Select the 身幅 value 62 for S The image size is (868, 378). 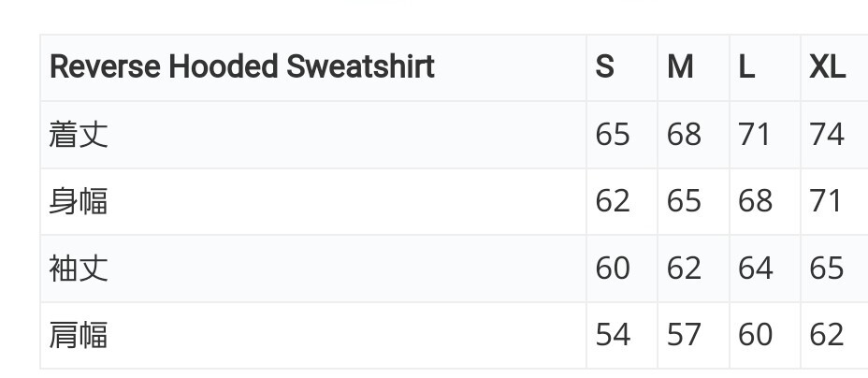coord(613,201)
